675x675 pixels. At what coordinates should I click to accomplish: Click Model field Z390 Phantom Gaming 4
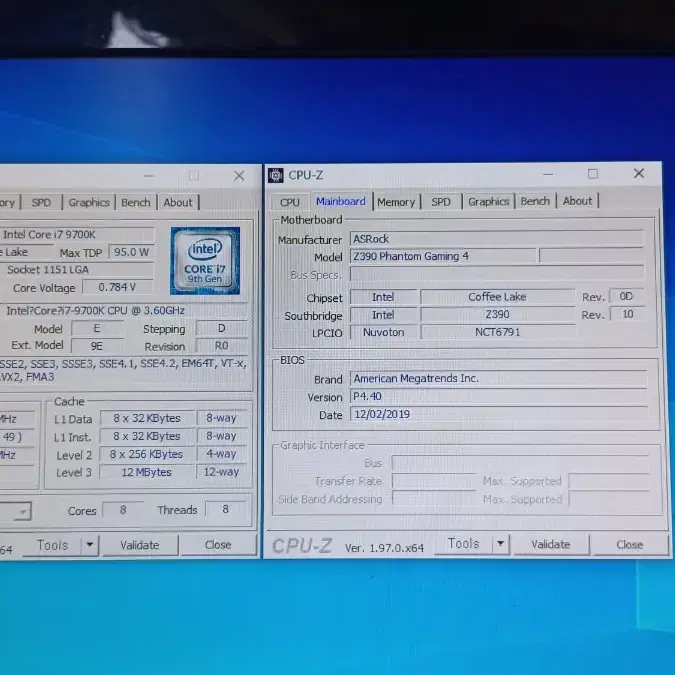pyautogui.click(x=443, y=257)
